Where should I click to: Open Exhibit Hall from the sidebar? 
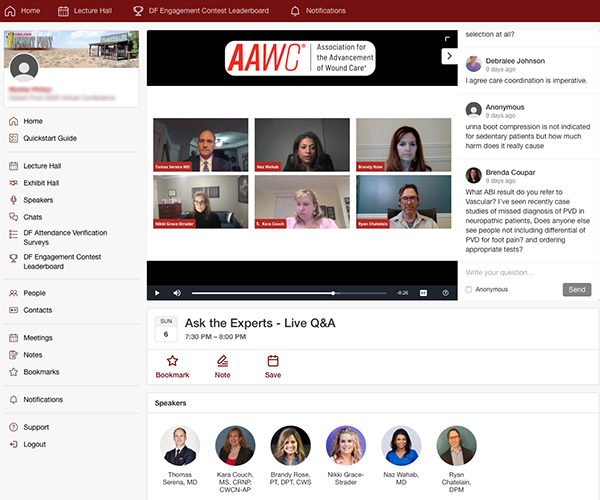pyautogui.click(x=41, y=183)
